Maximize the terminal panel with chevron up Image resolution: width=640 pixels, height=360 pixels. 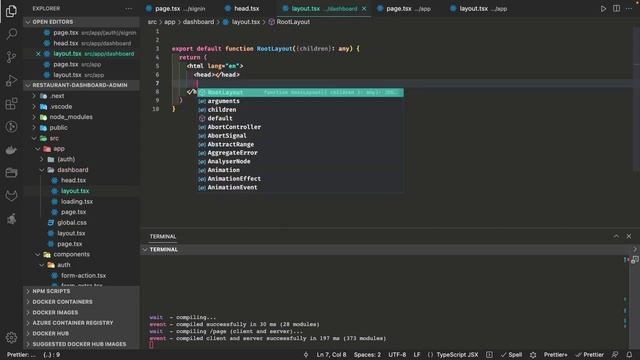coord(616,236)
